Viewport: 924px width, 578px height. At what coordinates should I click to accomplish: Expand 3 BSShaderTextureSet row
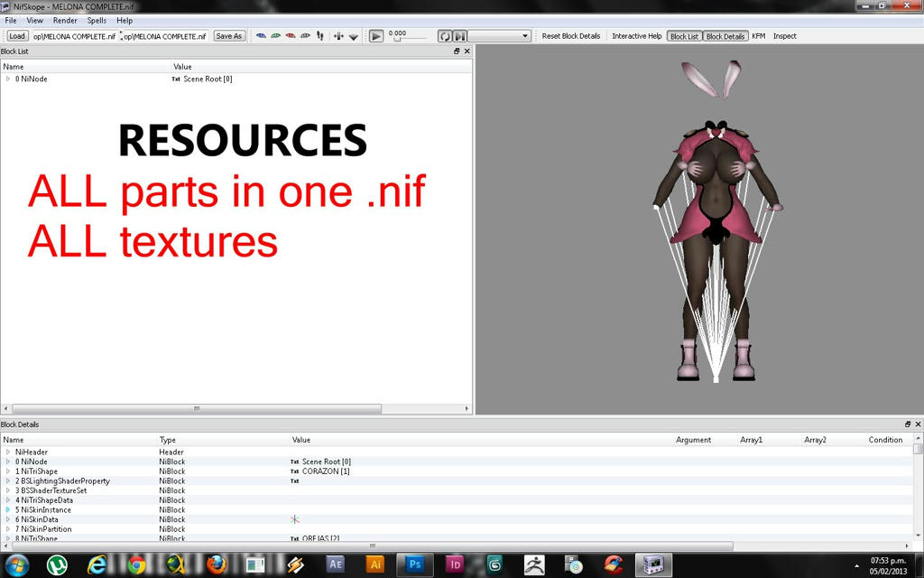click(x=7, y=490)
